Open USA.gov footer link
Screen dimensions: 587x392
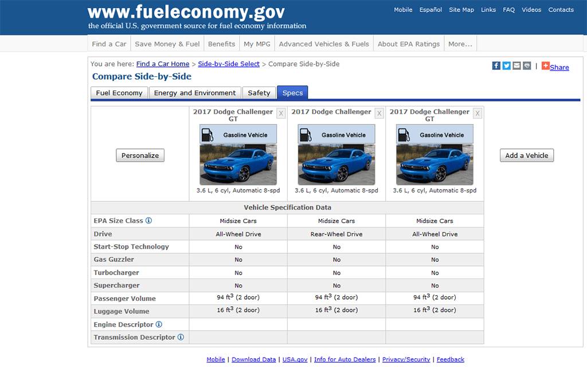295,359
